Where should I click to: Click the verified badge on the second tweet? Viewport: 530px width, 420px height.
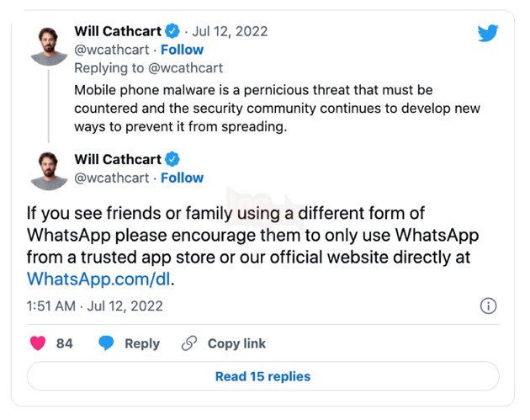pos(173,159)
